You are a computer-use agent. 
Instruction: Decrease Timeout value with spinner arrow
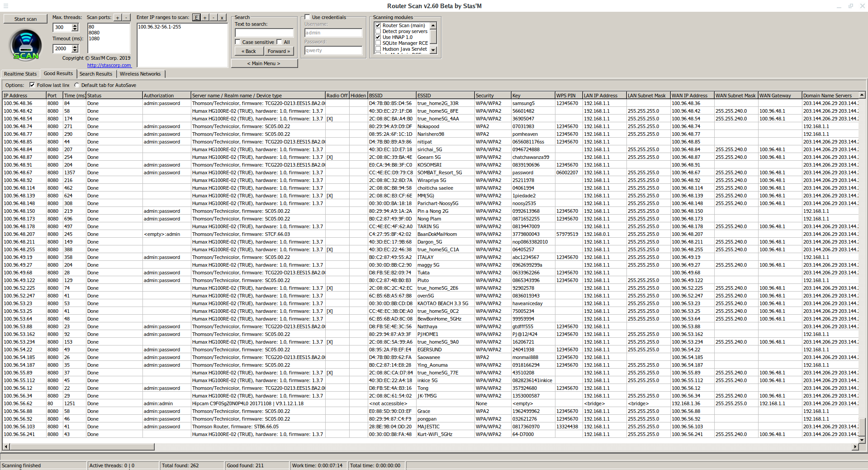click(x=75, y=50)
